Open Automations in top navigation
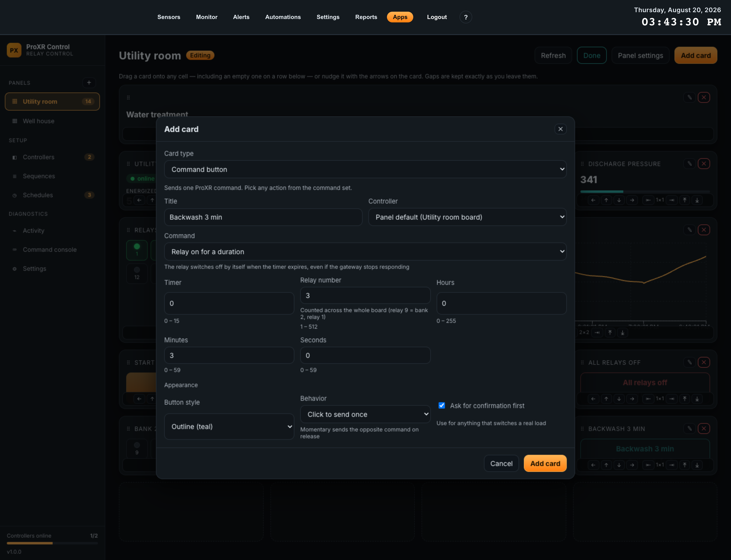 283,17
